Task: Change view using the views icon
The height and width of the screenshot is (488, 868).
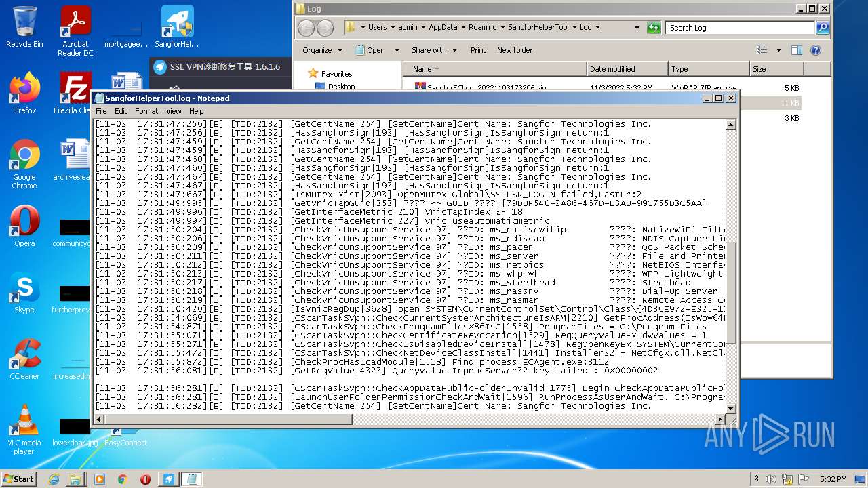Action: pyautogui.click(x=762, y=50)
